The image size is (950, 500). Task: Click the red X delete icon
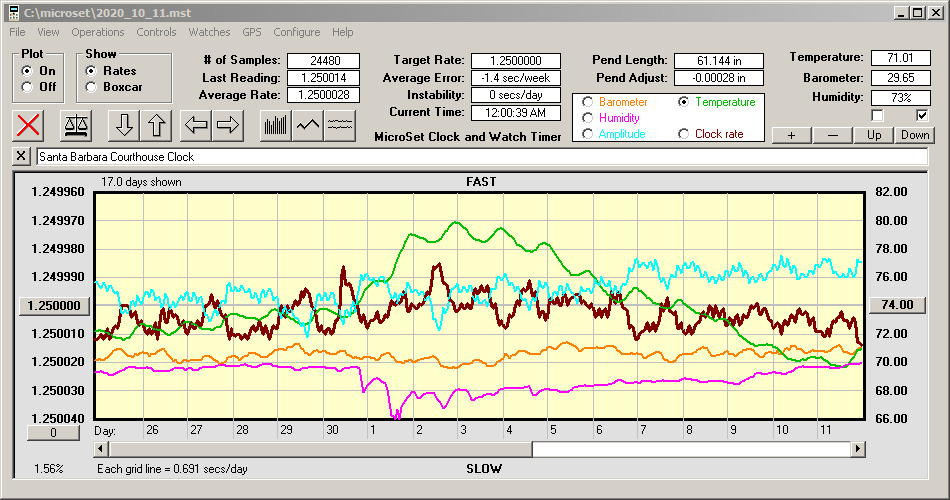30,125
